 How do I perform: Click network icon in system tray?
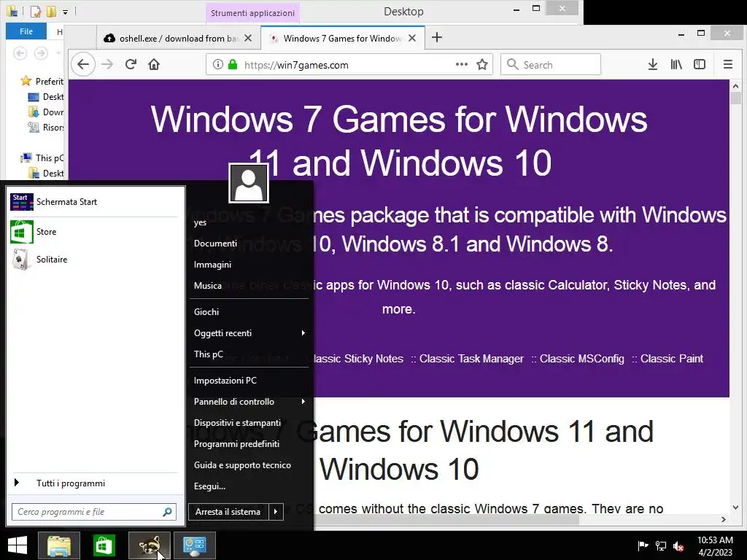(661, 545)
